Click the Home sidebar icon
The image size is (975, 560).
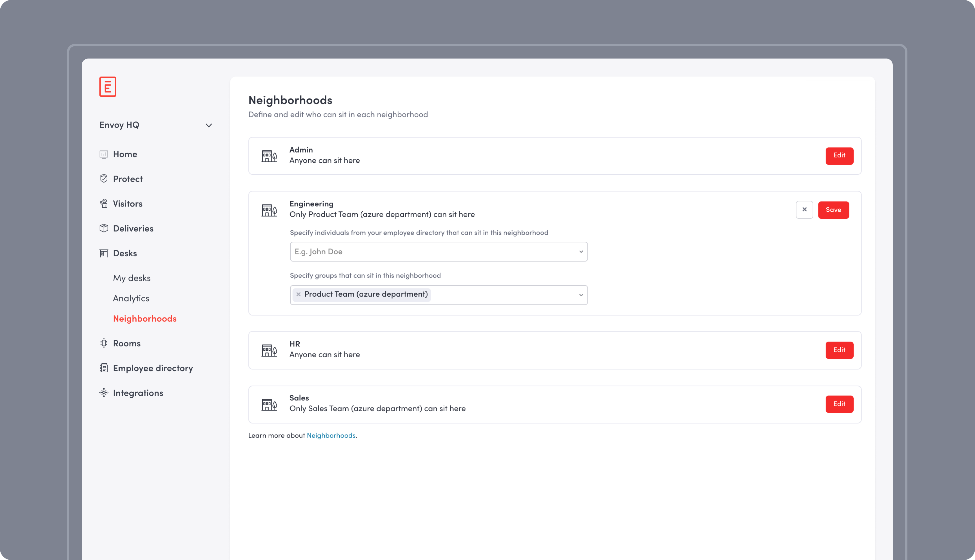tap(104, 154)
